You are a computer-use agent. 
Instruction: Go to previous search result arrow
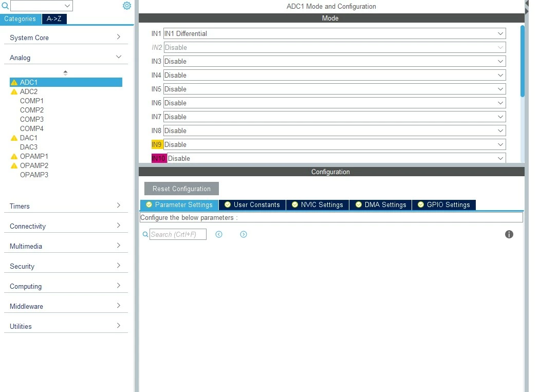pos(219,234)
